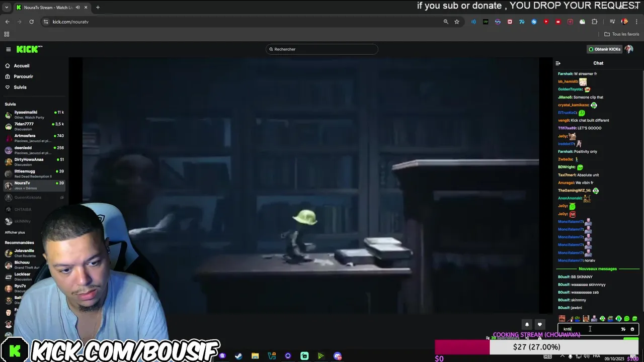The height and width of the screenshot is (362, 644).
Task: Open the Extensions puzzle icon
Action: [x=594, y=22]
